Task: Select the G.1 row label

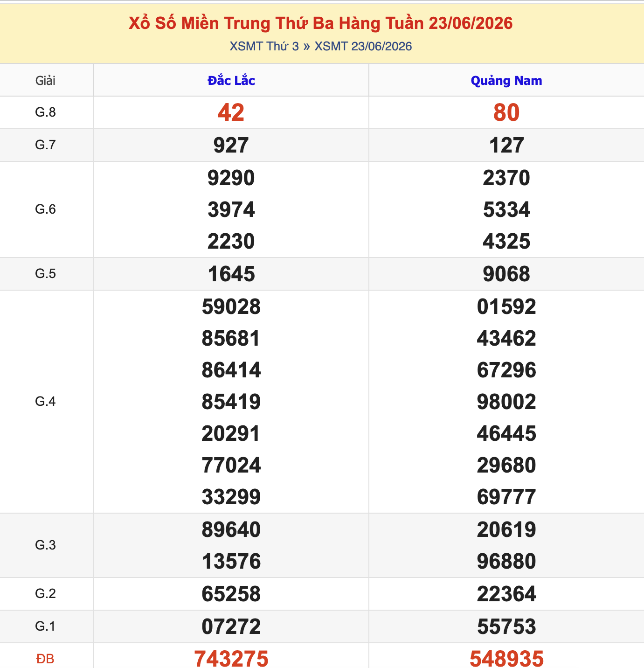Action: 45,626
